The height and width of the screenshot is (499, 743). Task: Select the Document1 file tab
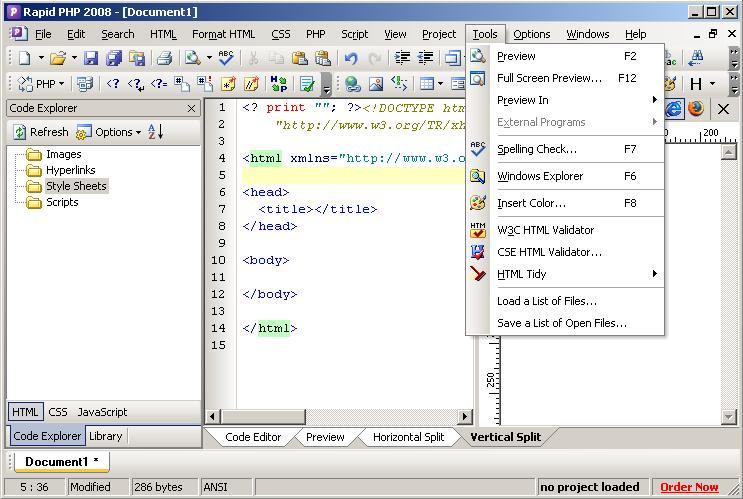click(62, 462)
